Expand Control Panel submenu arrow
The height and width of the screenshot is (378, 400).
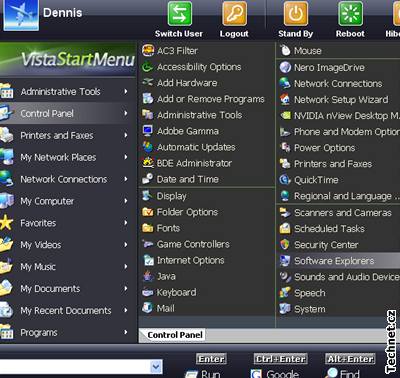tap(126, 113)
